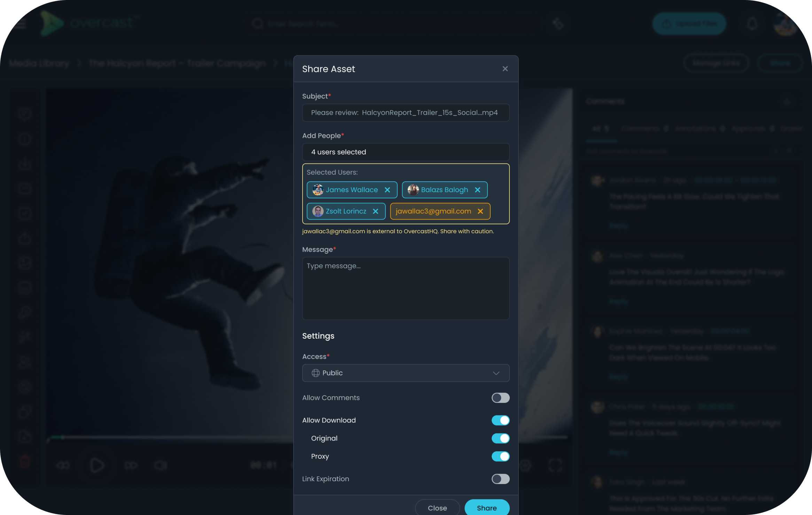Viewport: 812px width, 515px height.
Task: Enable the Allow Comments toggle
Action: pyautogui.click(x=500, y=398)
